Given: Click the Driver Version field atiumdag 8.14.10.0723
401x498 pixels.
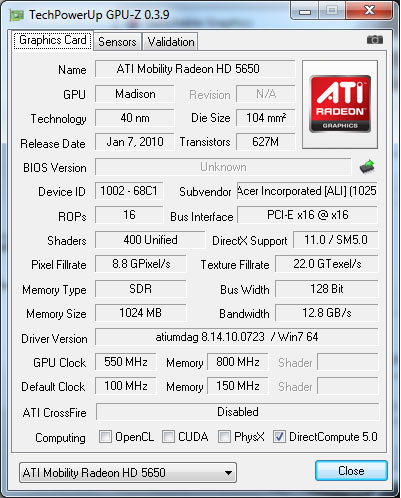Looking at the screenshot, I should (x=237, y=337).
